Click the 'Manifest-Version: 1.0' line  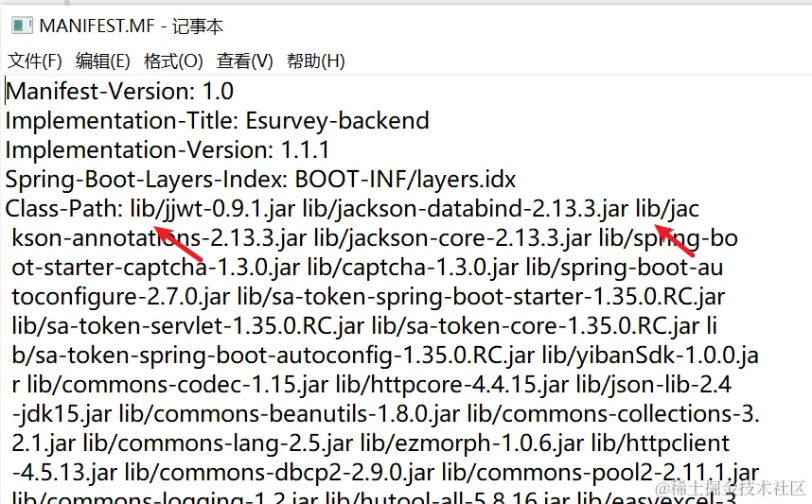119,92
